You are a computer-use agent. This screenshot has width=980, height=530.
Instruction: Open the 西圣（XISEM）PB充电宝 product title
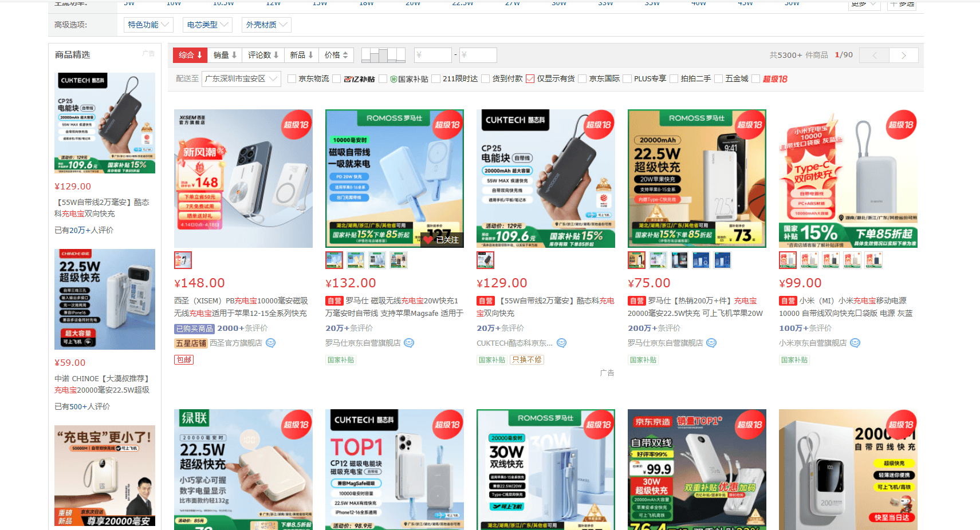coord(241,307)
